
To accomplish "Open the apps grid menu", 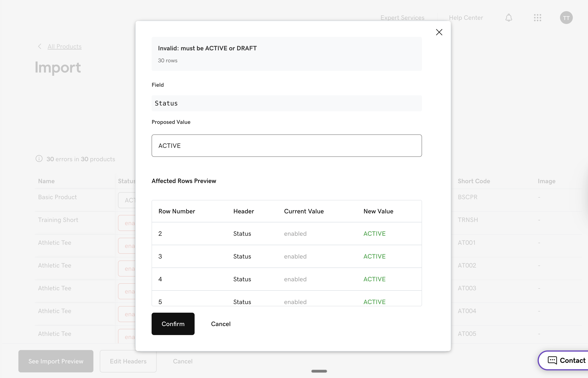I will (537, 18).
